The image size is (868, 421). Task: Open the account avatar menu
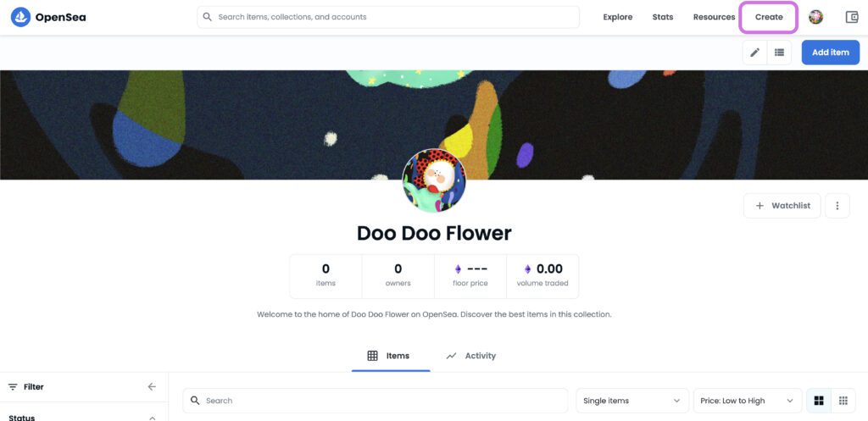[x=815, y=17]
